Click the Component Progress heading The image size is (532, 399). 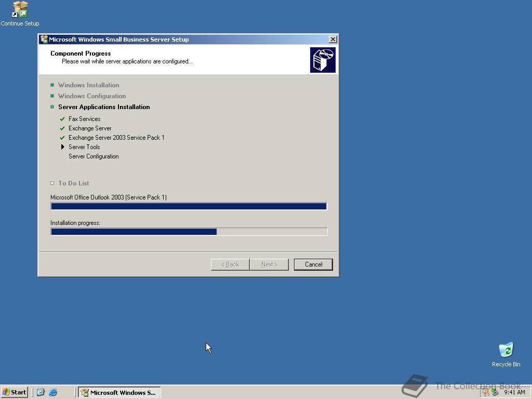tap(81, 54)
